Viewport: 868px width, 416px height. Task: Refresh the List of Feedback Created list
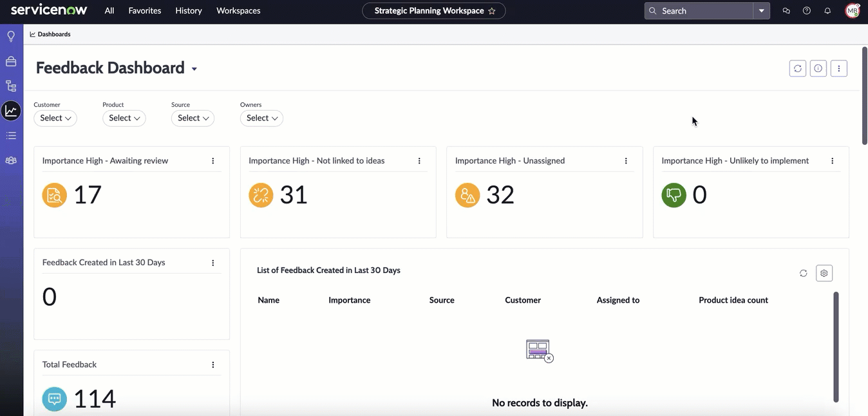click(x=804, y=273)
